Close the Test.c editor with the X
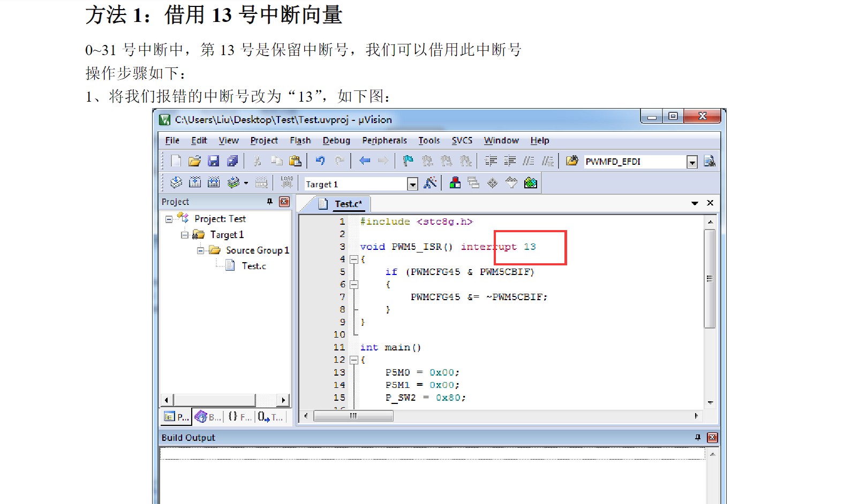Image resolution: width=867 pixels, height=504 pixels. coord(710,203)
